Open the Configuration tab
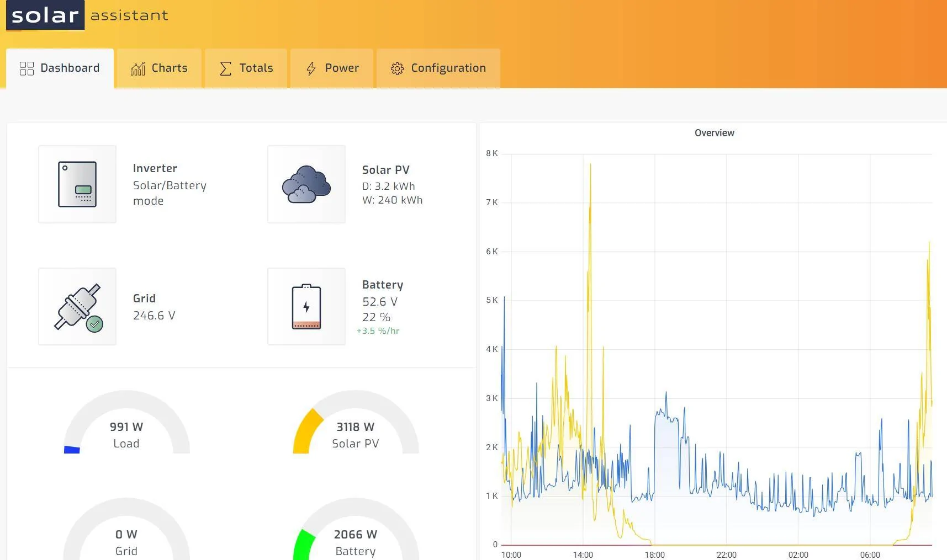Image resolution: width=947 pixels, height=560 pixels. click(x=438, y=68)
